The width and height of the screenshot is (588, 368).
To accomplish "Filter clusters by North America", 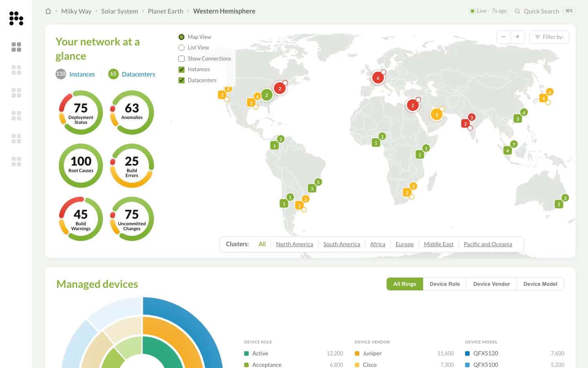I will coord(294,244).
